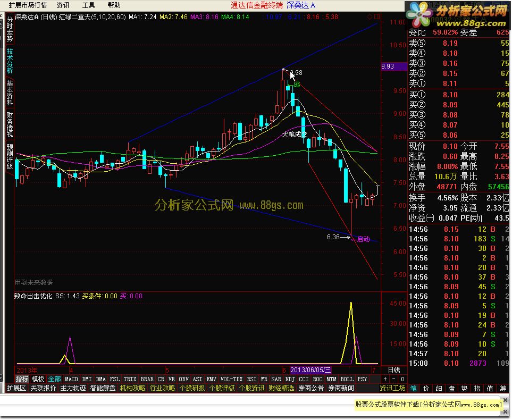Screen dimensions: 512x420
Task: Open the 扩展区 bottom tab
Action: 16,388
